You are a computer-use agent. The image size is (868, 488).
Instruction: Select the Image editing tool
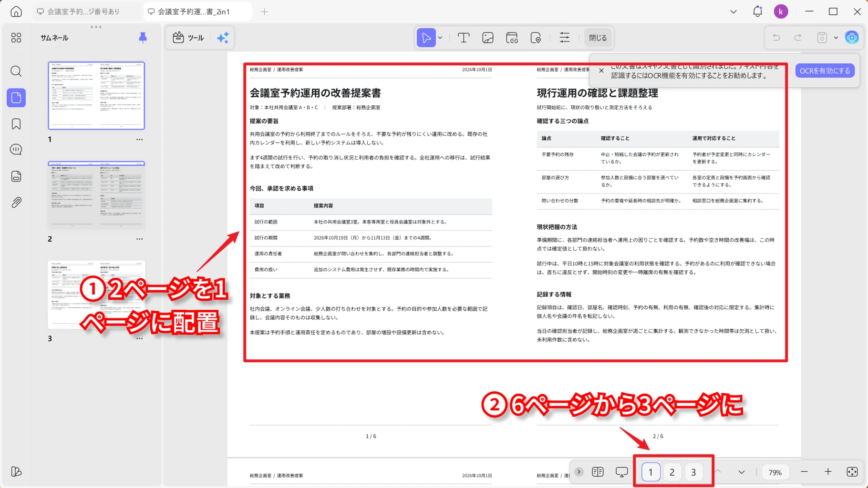[x=488, y=38]
